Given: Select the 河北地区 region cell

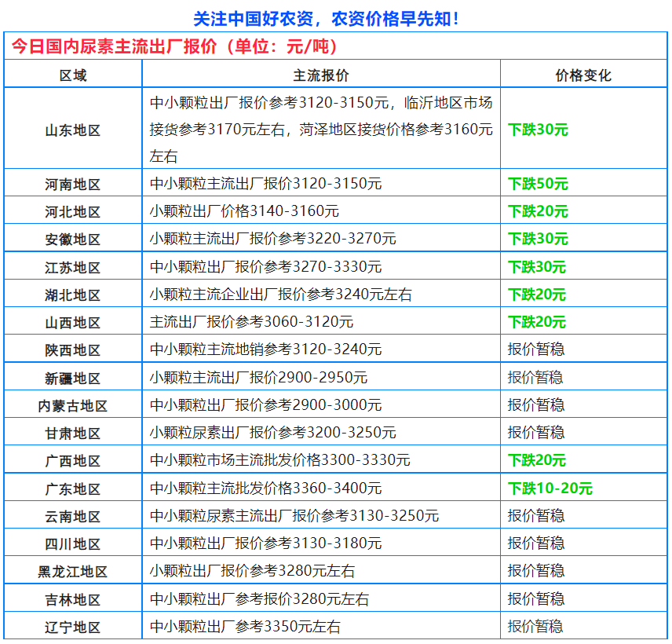Looking at the screenshot, I should (x=73, y=211).
